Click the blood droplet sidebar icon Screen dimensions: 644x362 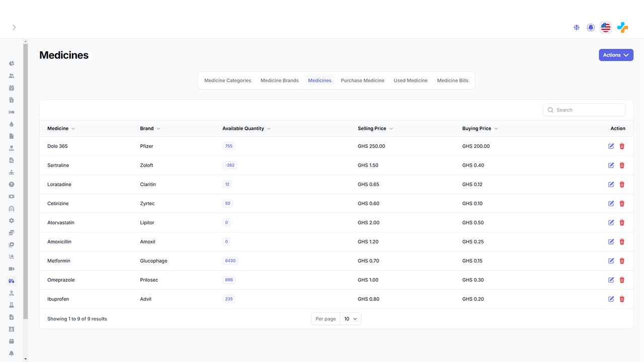pyautogui.click(x=12, y=124)
